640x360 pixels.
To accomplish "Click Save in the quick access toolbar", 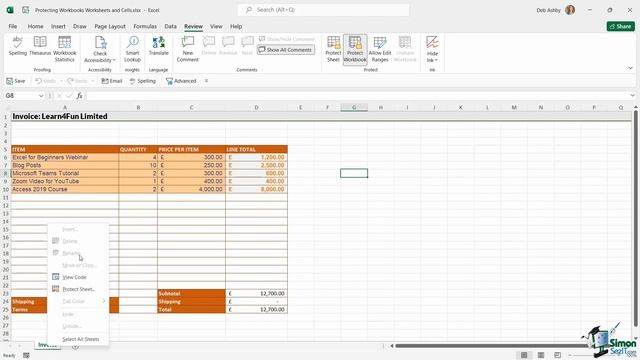I will [16, 81].
